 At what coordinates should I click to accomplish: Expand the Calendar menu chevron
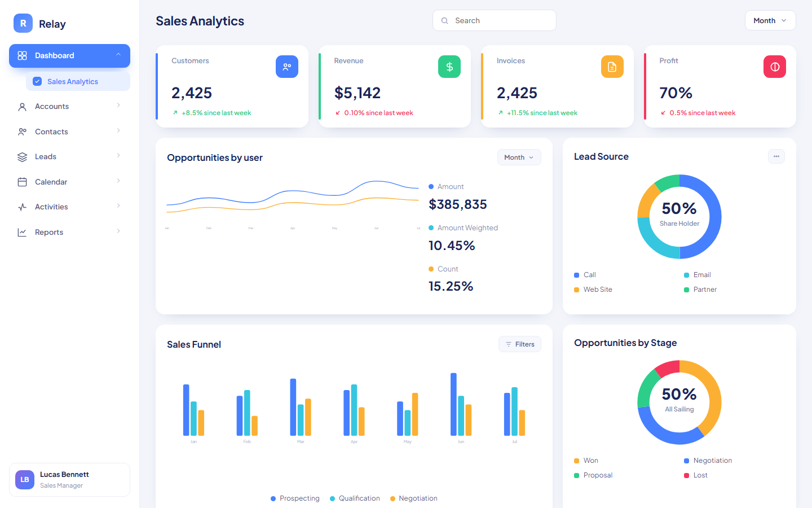coord(118,181)
